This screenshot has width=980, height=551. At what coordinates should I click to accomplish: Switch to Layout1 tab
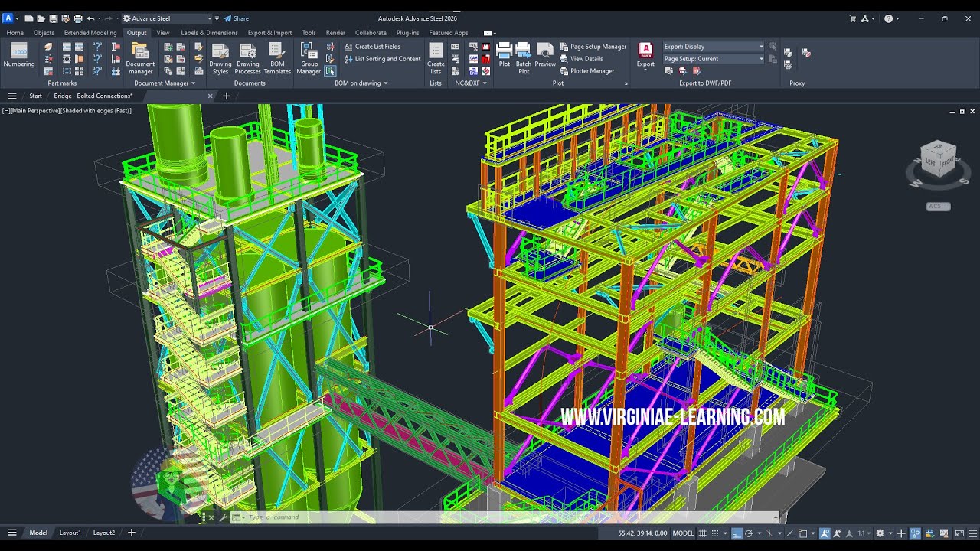click(x=70, y=533)
